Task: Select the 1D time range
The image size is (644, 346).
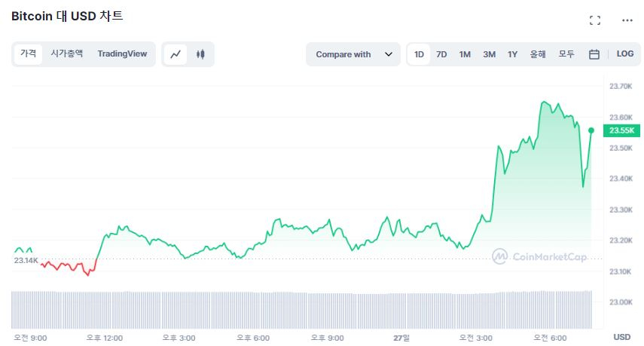Action: click(x=420, y=54)
